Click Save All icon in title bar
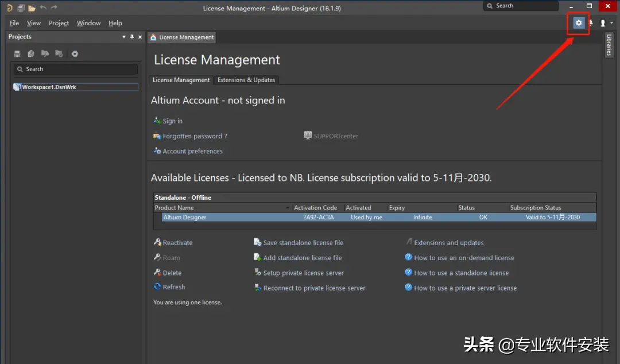 coord(21,8)
